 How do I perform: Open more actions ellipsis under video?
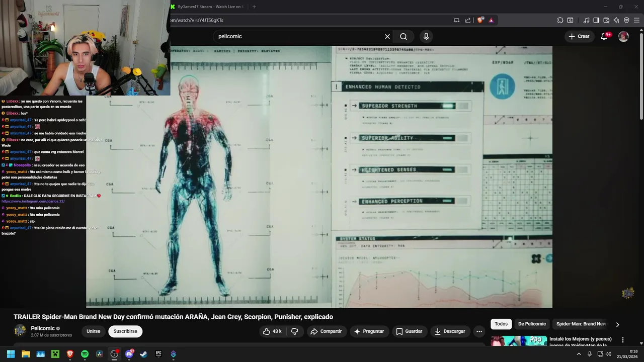click(x=479, y=331)
